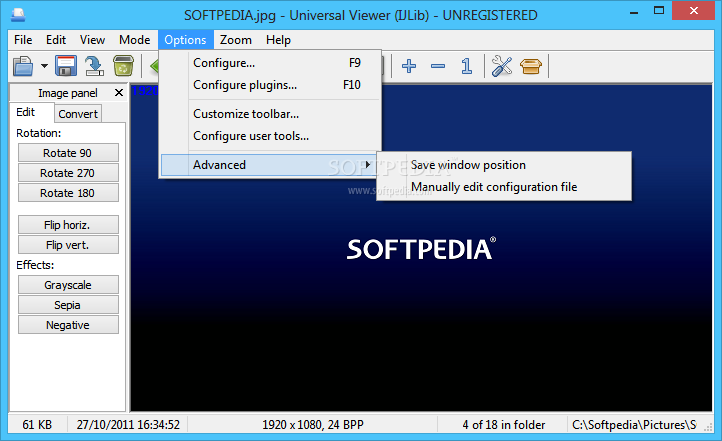Click the Save floppy disk icon
The height and width of the screenshot is (441, 722).
click(x=66, y=66)
